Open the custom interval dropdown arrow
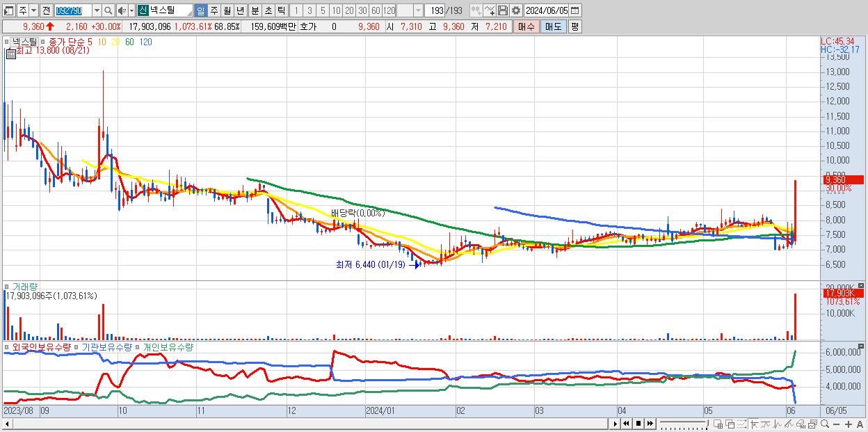Image resolution: width=868 pixels, height=432 pixels. point(418,10)
